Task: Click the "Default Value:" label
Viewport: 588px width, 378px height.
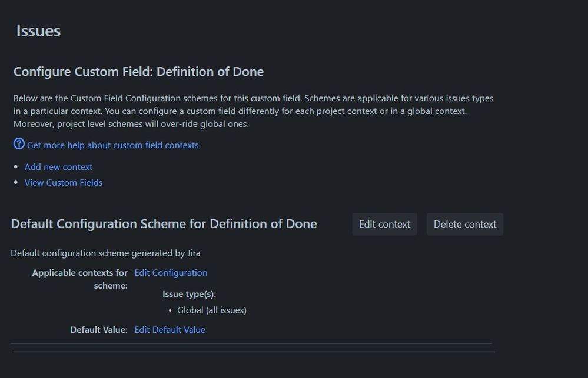Action: tap(99, 330)
